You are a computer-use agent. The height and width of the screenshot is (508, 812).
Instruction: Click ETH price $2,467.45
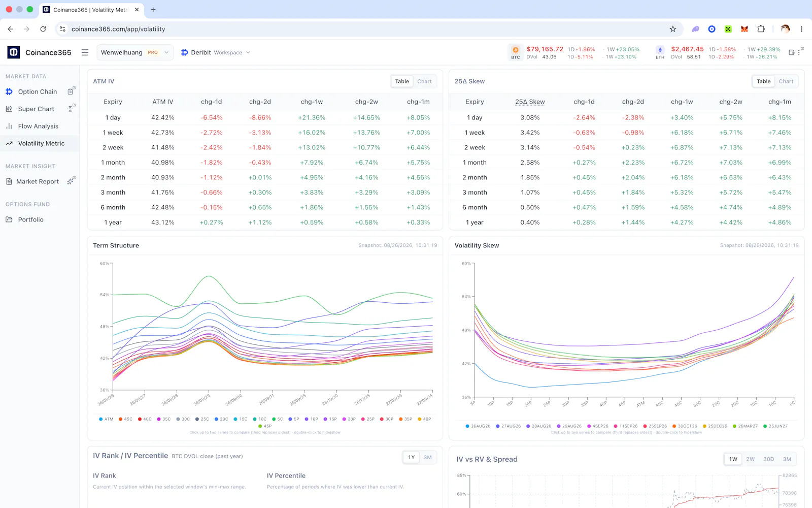pos(687,49)
